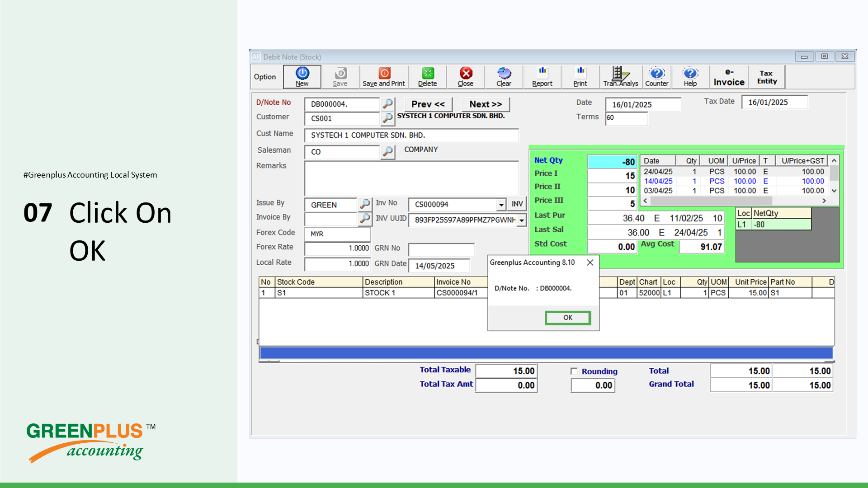
Task: Click the Forex Rate field
Action: [x=338, y=248]
